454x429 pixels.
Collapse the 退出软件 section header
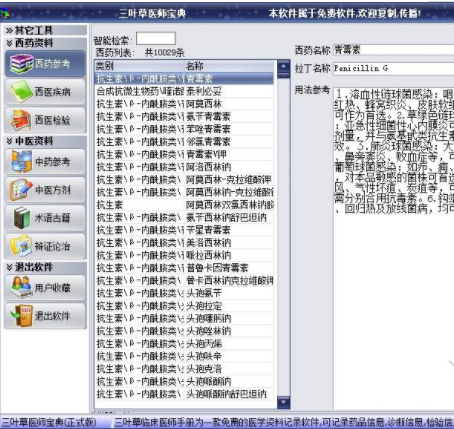click(45, 267)
